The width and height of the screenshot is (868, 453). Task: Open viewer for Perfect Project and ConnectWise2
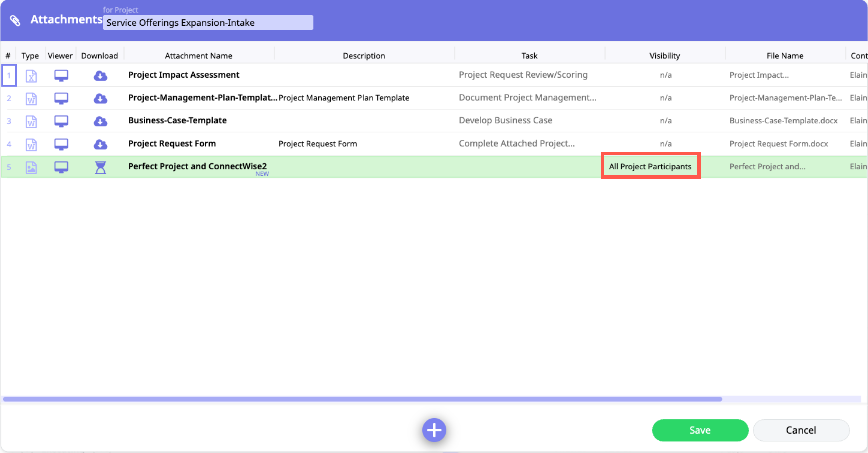point(61,167)
